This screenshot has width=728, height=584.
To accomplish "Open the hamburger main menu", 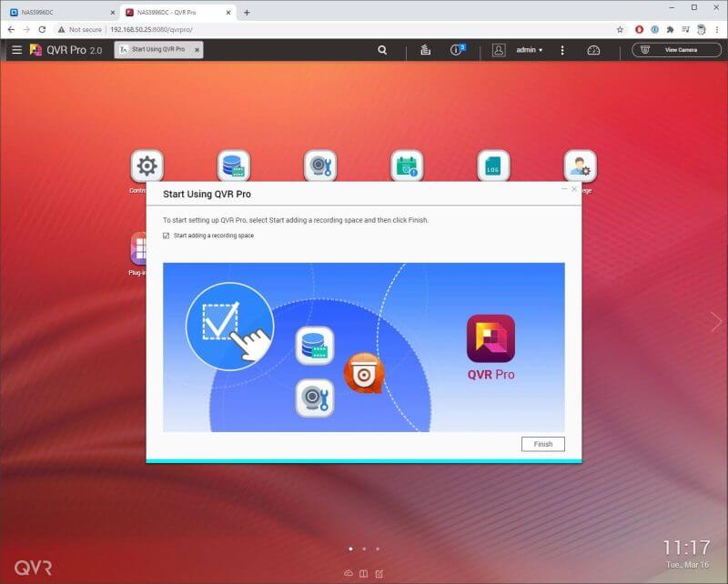I will (16, 50).
